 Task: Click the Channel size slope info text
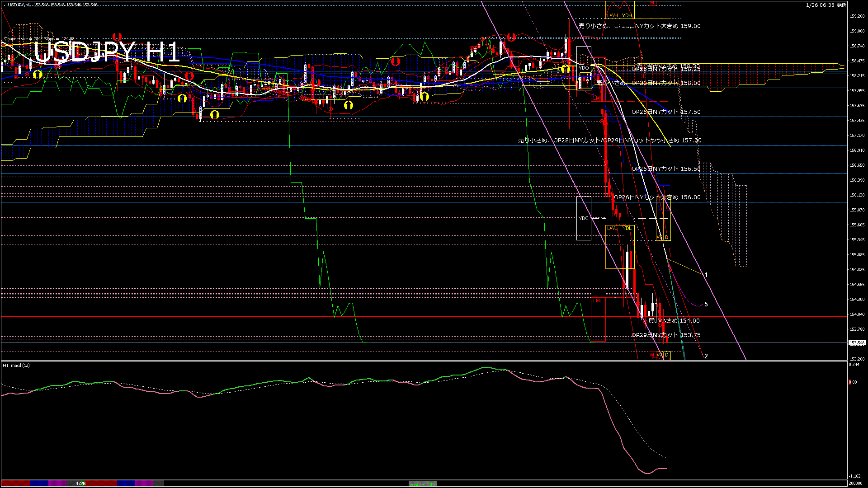click(x=39, y=39)
